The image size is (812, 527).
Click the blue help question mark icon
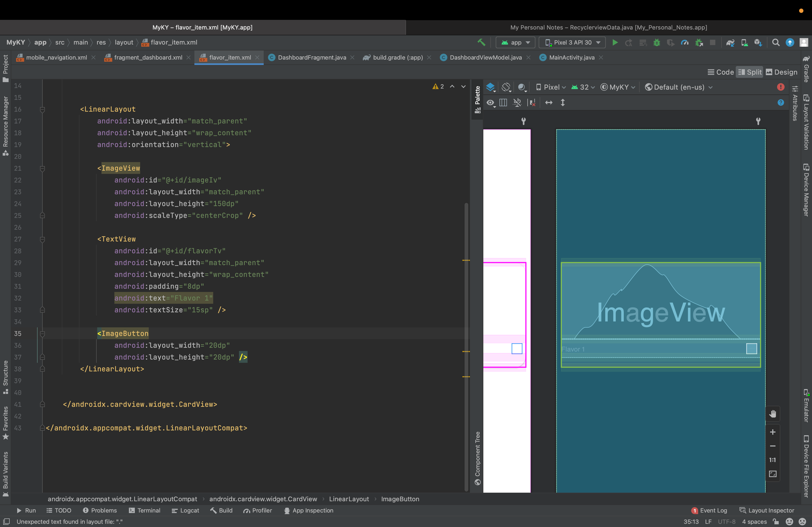[x=781, y=103]
